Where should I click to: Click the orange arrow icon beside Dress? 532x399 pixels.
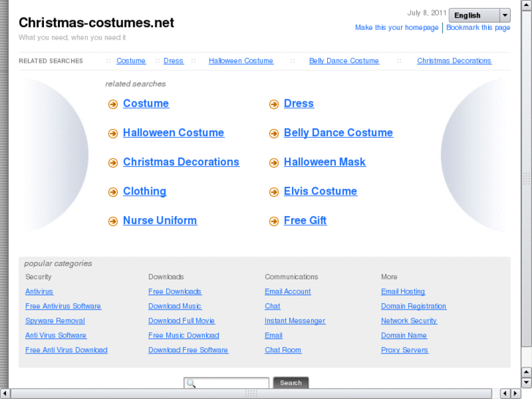[x=274, y=104]
